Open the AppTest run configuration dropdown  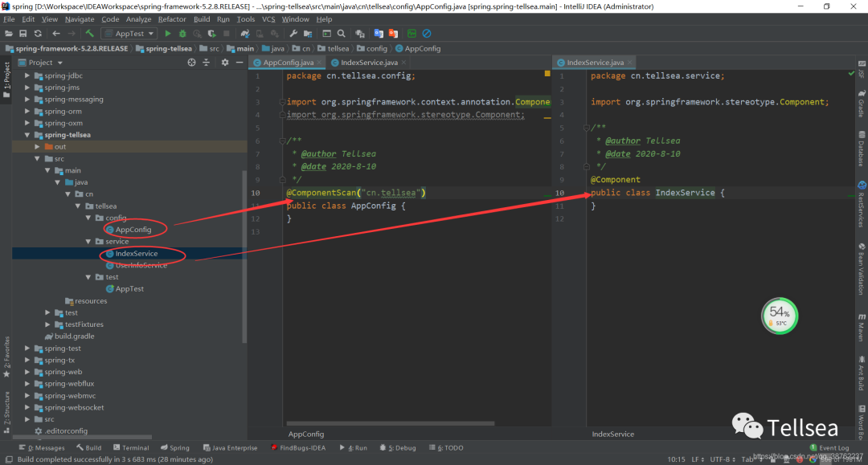129,34
